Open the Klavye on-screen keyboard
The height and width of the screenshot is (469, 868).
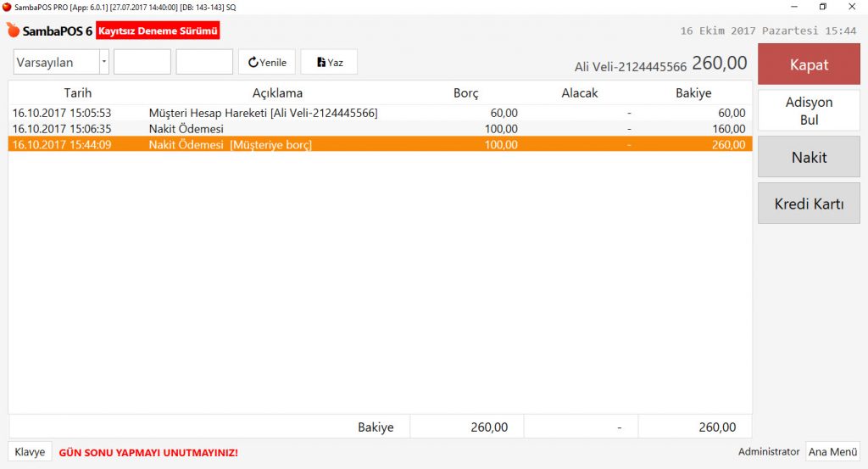[30, 452]
